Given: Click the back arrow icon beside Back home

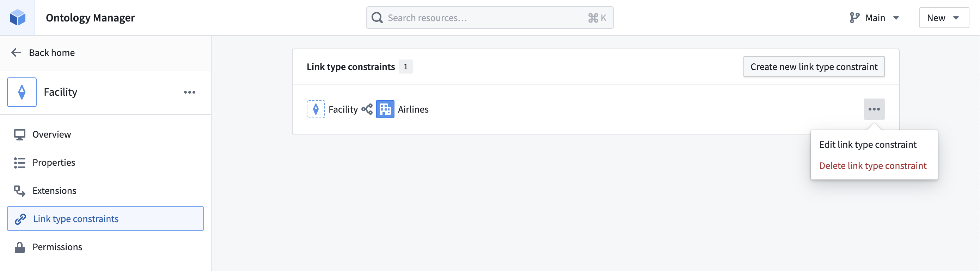Looking at the screenshot, I should (x=16, y=52).
